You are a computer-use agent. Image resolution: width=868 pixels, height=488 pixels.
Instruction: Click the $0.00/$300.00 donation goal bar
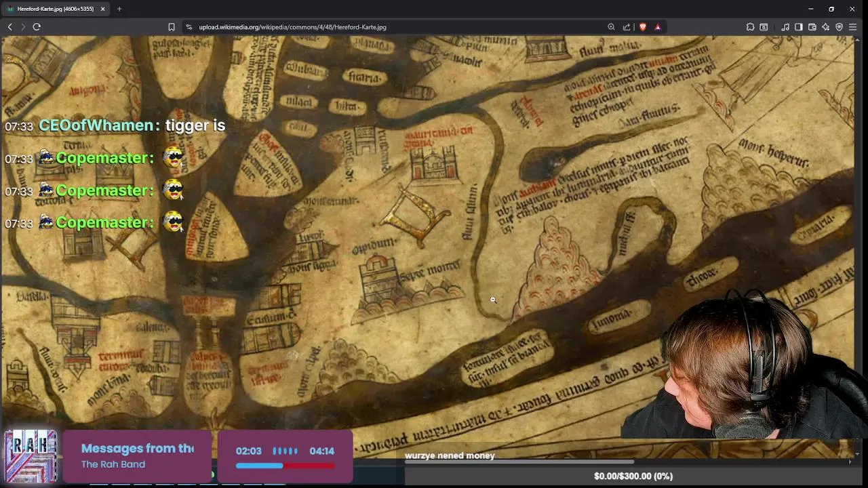[633, 476]
